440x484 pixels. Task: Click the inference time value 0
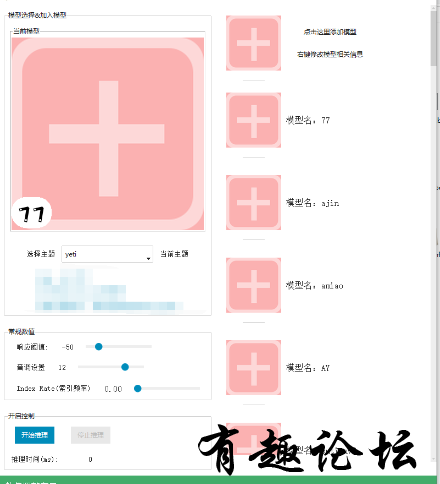[90, 459]
